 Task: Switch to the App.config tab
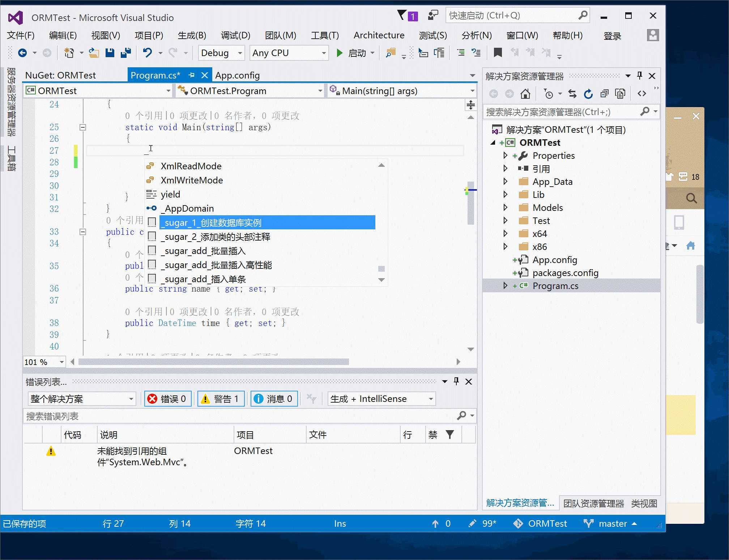[x=237, y=75]
